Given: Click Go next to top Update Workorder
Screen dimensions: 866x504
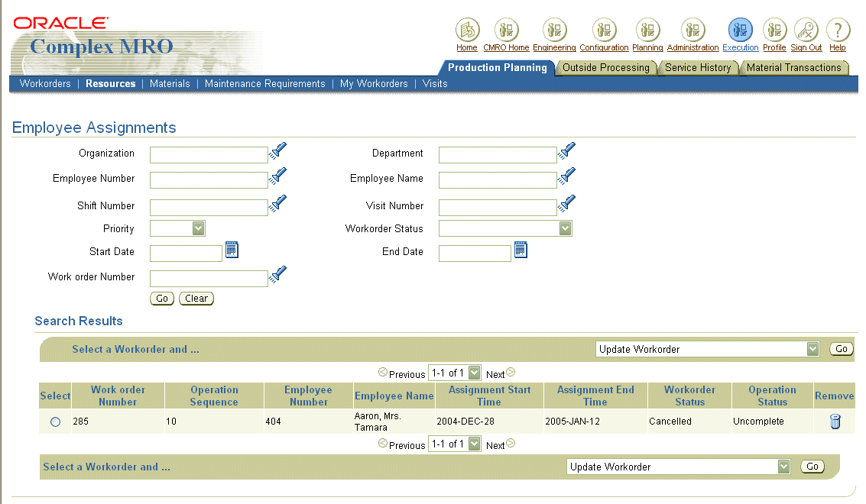Looking at the screenshot, I should pyautogui.click(x=841, y=349).
